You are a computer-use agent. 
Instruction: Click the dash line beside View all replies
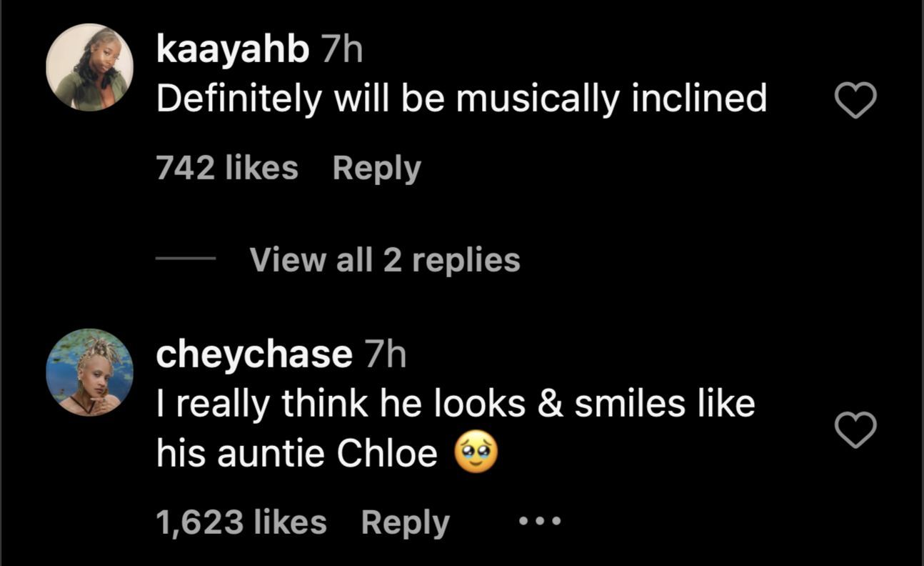click(186, 259)
